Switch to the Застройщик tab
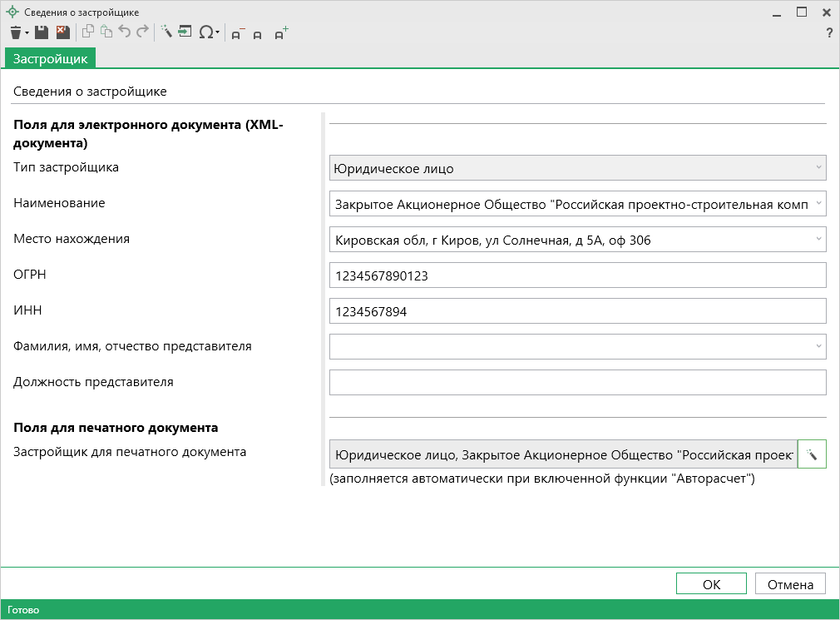Screen dimensions: 840x620 [50, 58]
